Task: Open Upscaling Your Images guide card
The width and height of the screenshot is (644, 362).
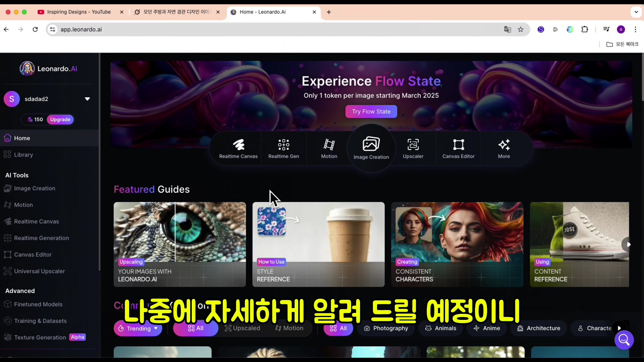Action: click(x=180, y=244)
